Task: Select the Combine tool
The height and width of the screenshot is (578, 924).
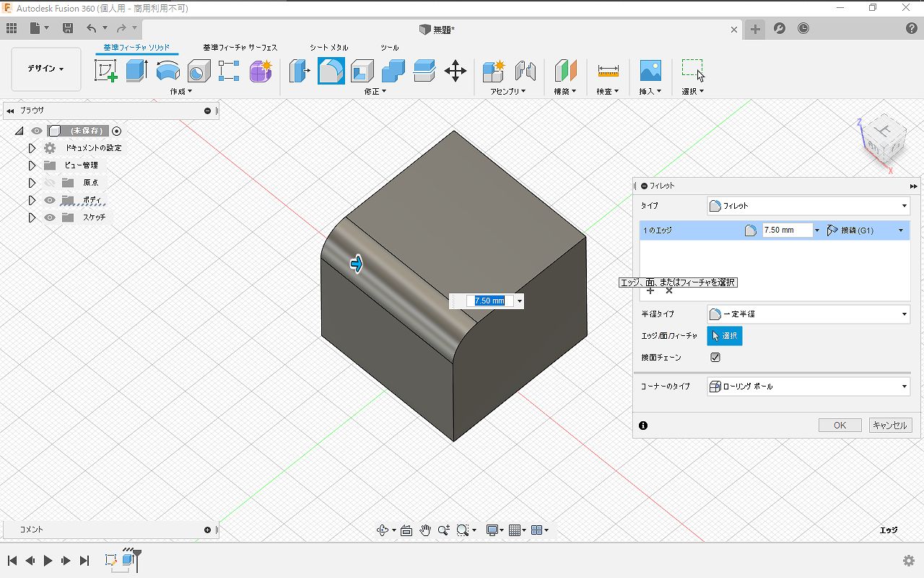Action: click(x=393, y=71)
